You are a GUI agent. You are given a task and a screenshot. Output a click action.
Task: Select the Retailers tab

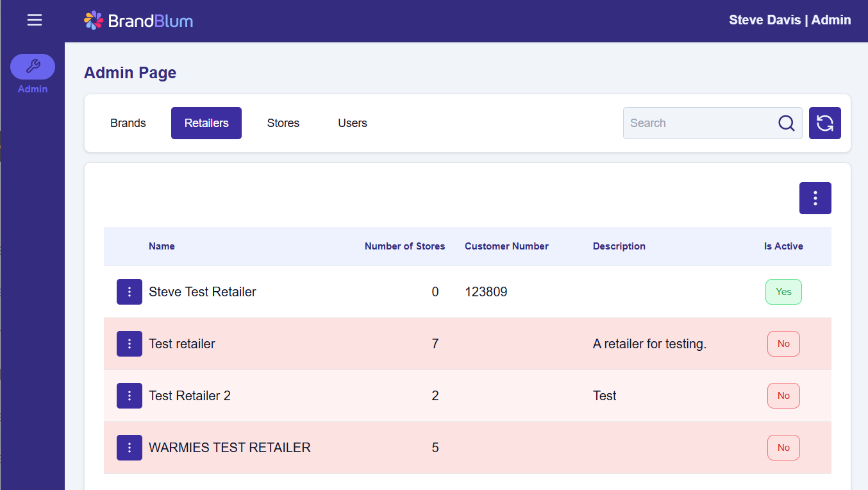[206, 123]
